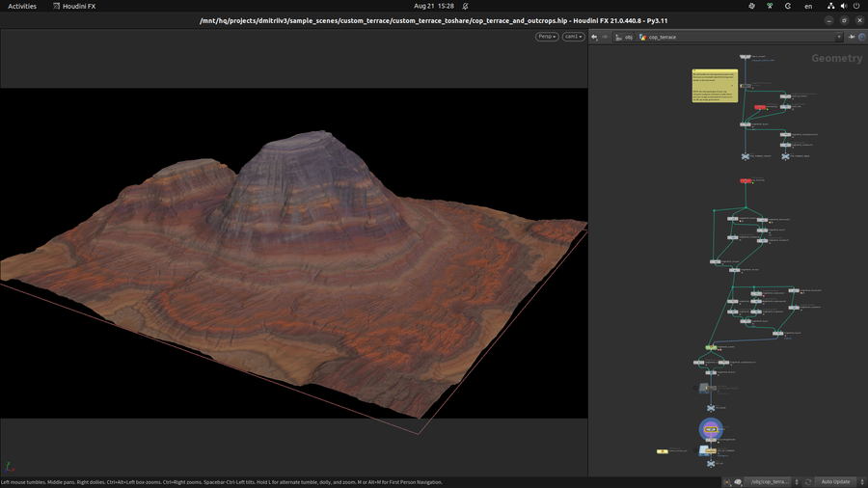This screenshot has height=488, width=868.
Task: Click cop_terrace in the network path bar
Action: click(661, 37)
